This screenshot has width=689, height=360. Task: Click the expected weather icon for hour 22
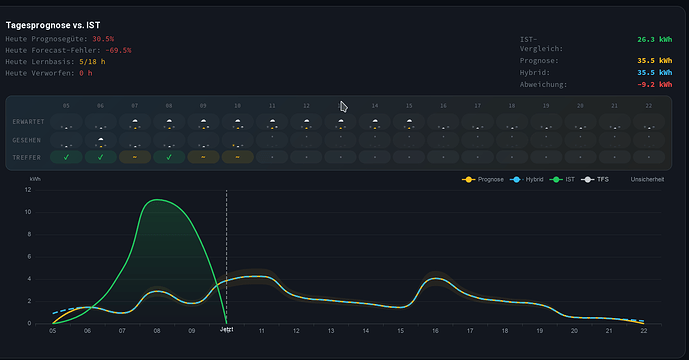(649, 122)
